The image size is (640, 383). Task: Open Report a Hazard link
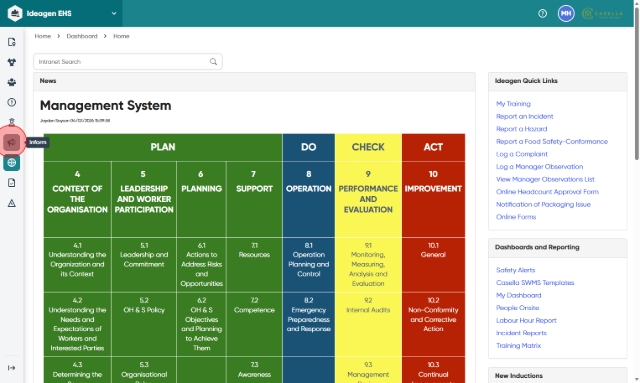(x=521, y=129)
